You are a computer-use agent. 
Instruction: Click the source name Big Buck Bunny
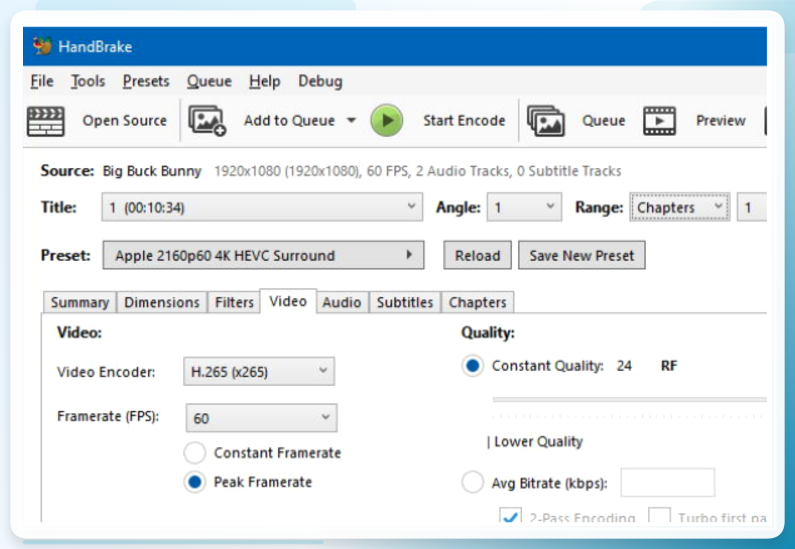coord(152,171)
